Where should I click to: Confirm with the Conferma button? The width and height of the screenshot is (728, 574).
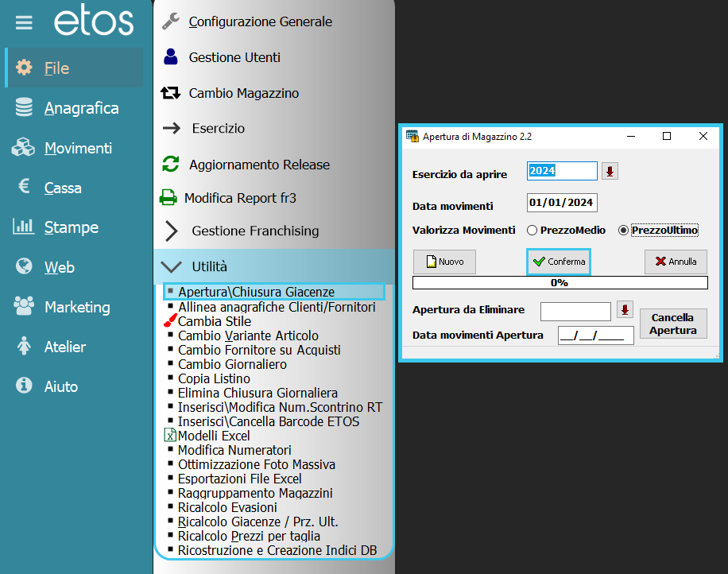[x=559, y=262]
